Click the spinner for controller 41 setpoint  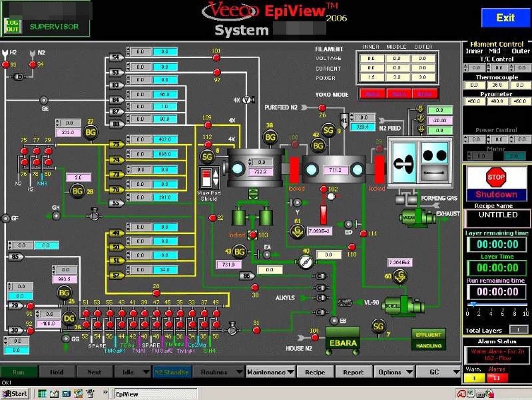(x=352, y=117)
